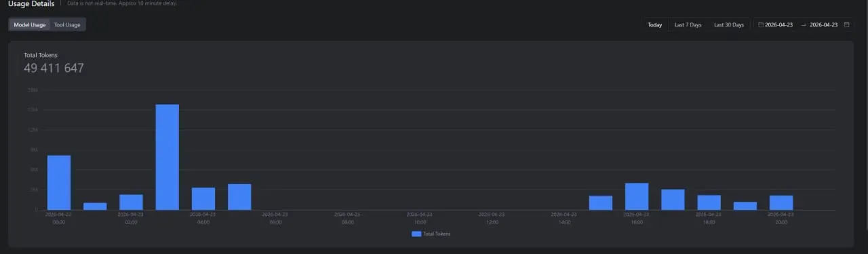Click the 12:00 x-axis label
The width and height of the screenshot is (868, 254).
coord(492,218)
